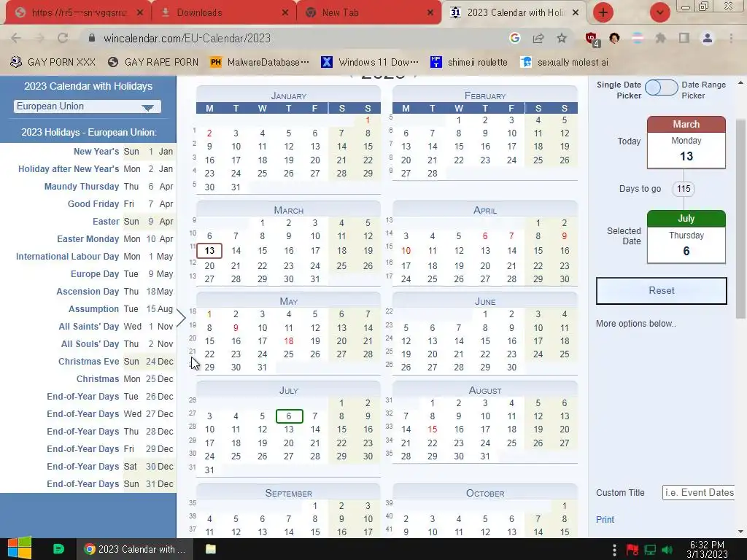The image size is (747, 560).
Task: Click the site lock icon in address bar
Action: 92,38
